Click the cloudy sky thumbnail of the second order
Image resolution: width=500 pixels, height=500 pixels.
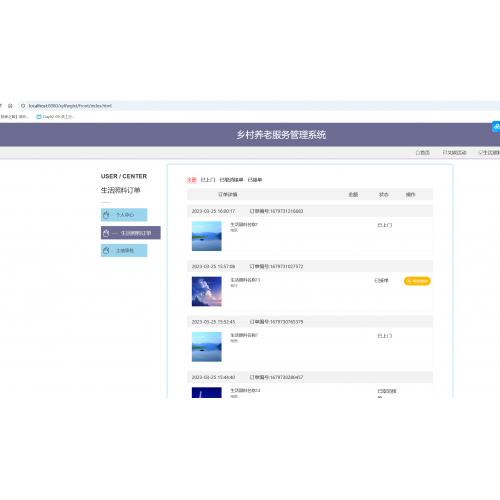click(207, 292)
